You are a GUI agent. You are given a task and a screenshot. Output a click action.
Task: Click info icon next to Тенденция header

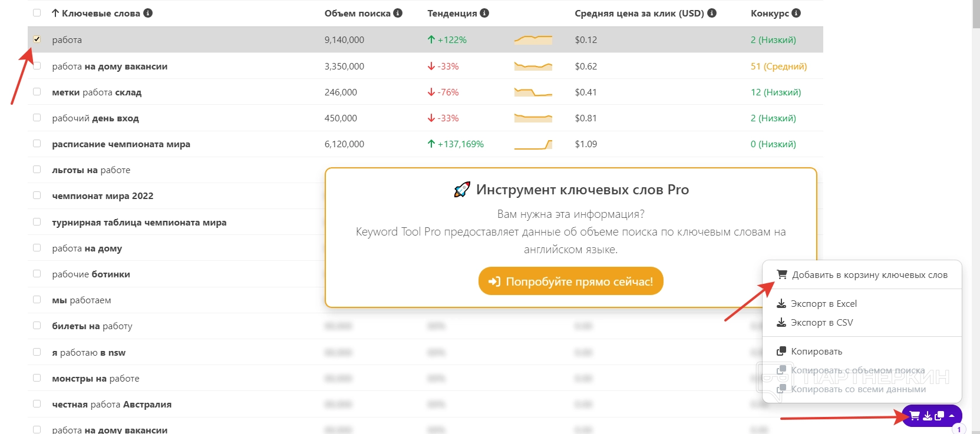tap(484, 13)
